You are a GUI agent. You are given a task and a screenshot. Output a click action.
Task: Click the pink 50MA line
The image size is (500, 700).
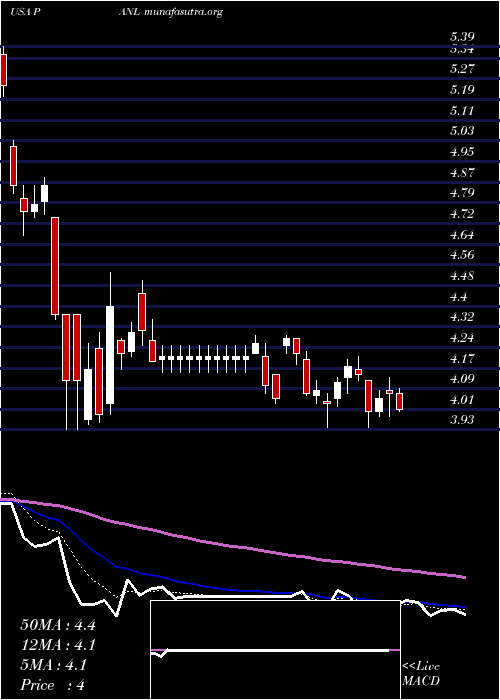232,546
